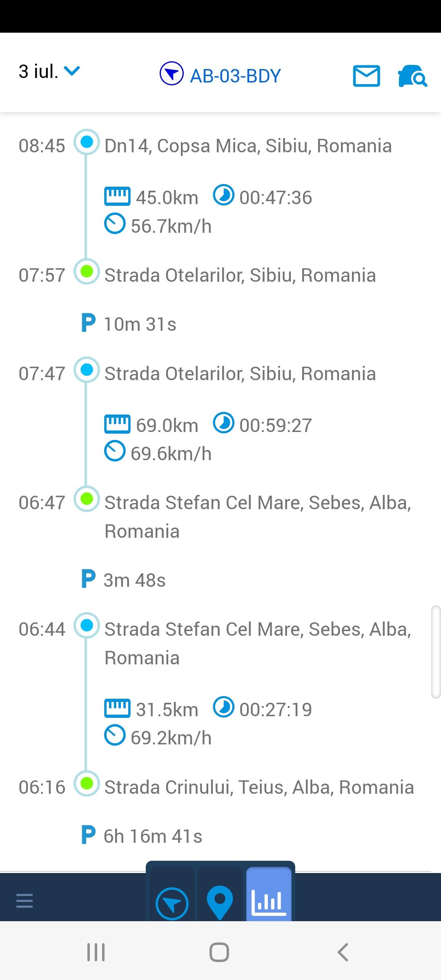Click the duration clock icon by 00:47:36

(224, 195)
